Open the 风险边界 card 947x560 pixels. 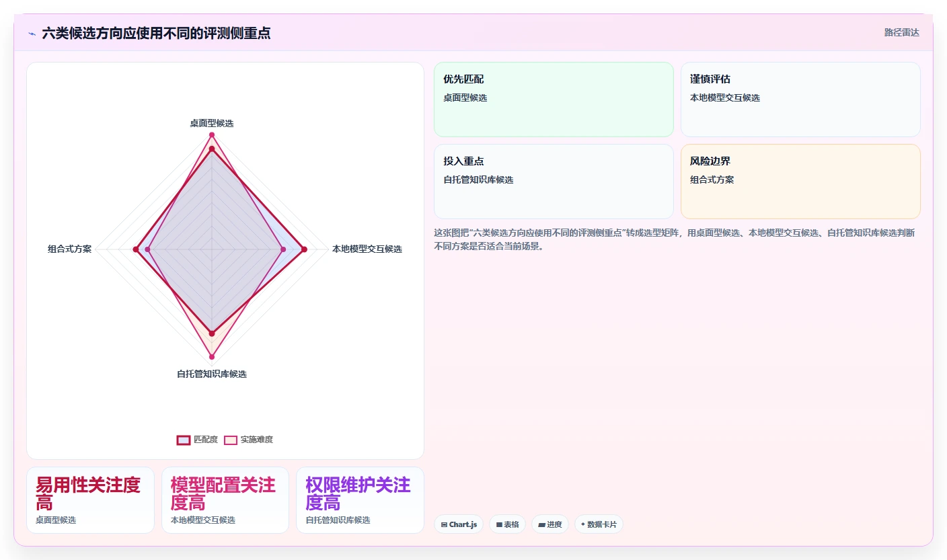click(x=800, y=182)
